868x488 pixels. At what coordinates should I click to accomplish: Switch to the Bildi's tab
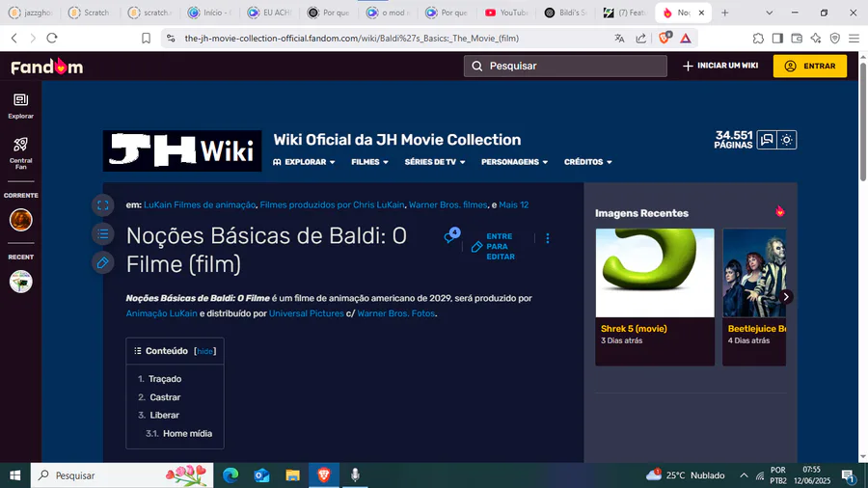pyautogui.click(x=566, y=13)
